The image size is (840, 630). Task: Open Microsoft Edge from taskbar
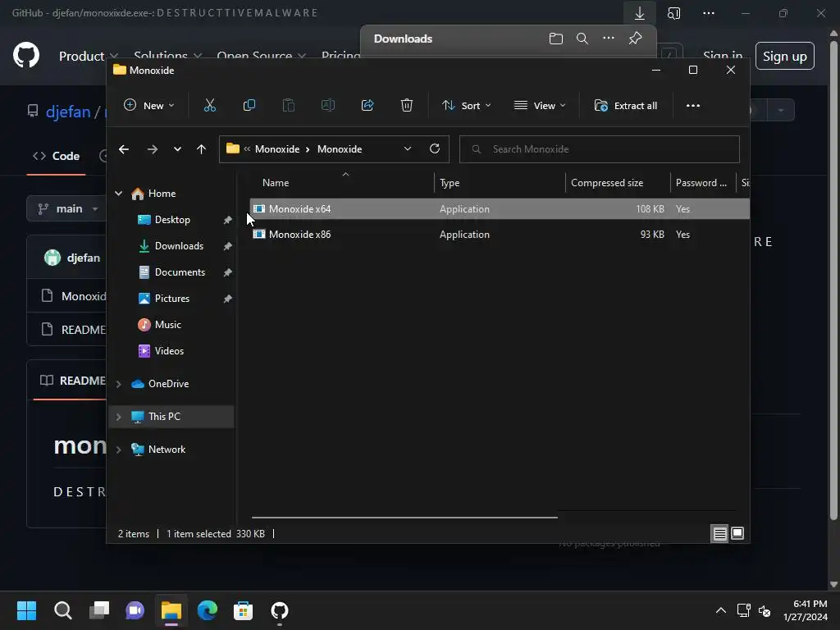[x=208, y=610]
